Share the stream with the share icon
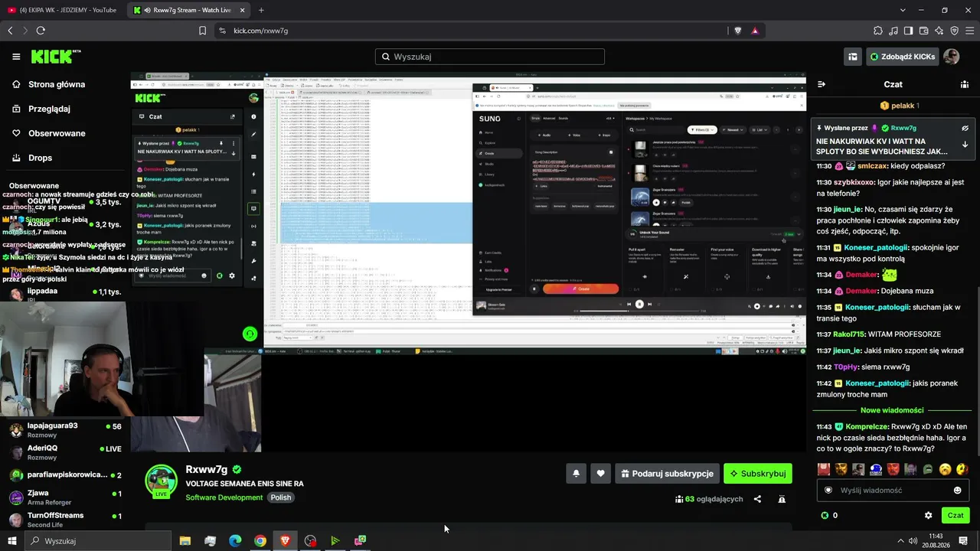This screenshot has width=980, height=551. click(757, 499)
